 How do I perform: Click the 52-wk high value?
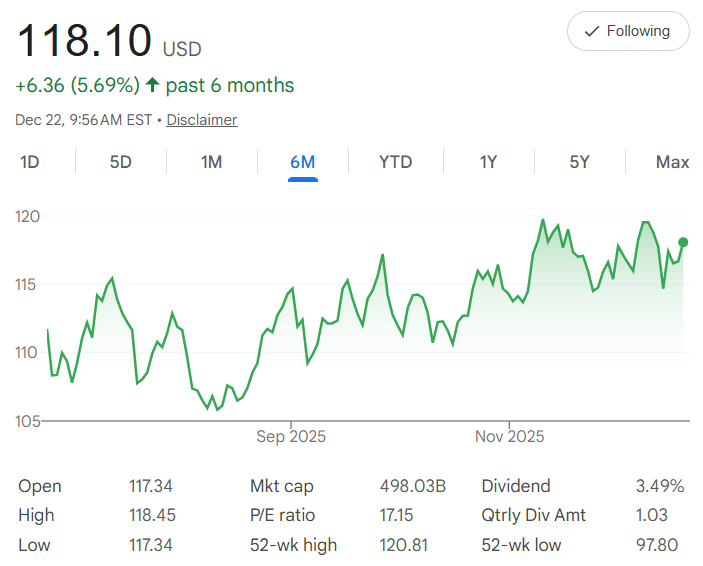point(401,545)
